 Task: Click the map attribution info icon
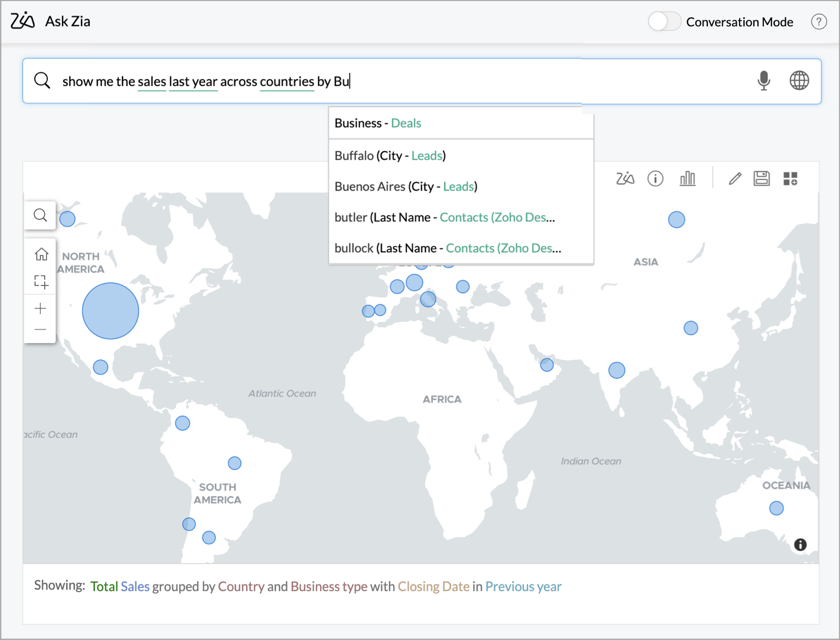(x=800, y=545)
